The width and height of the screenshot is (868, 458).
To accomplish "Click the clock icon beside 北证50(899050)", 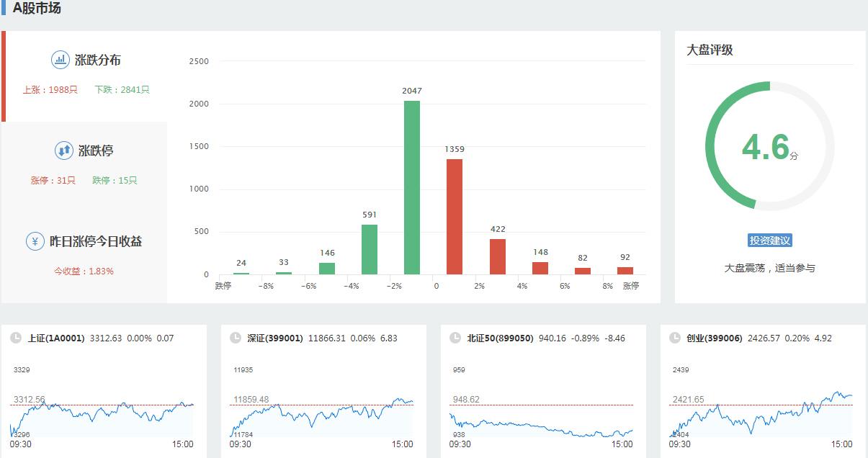I will [x=455, y=338].
